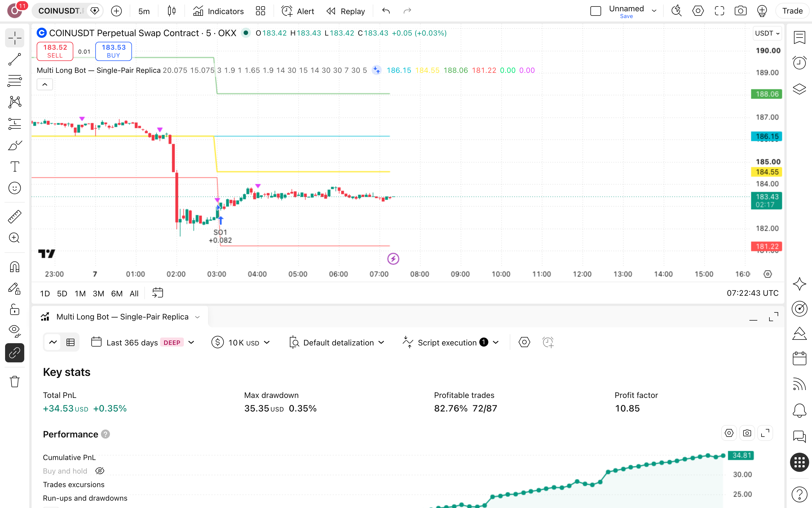Select the 1M date range

80,293
